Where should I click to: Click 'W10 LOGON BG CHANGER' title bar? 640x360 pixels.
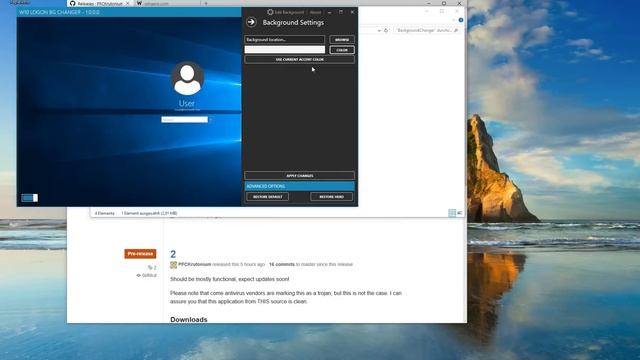129,12
